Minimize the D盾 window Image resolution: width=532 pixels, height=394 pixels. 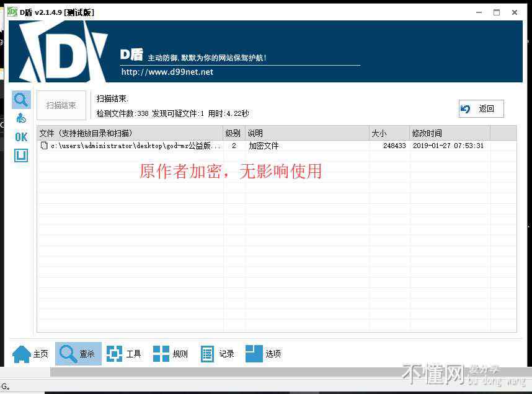[x=479, y=12]
